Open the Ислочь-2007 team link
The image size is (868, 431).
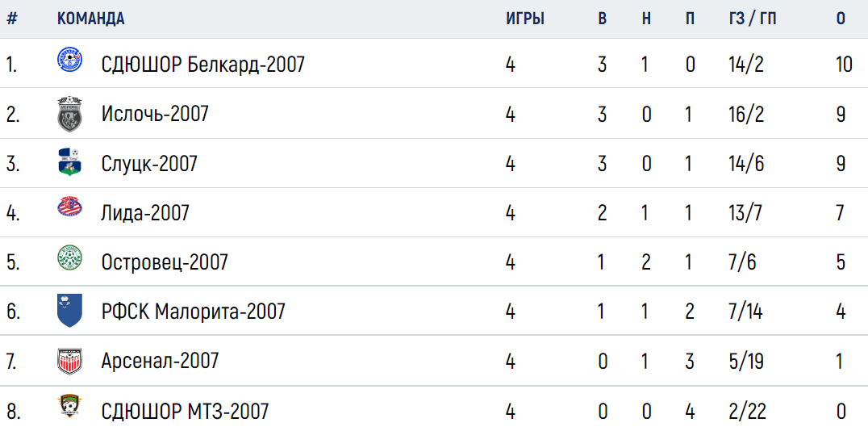point(155,114)
